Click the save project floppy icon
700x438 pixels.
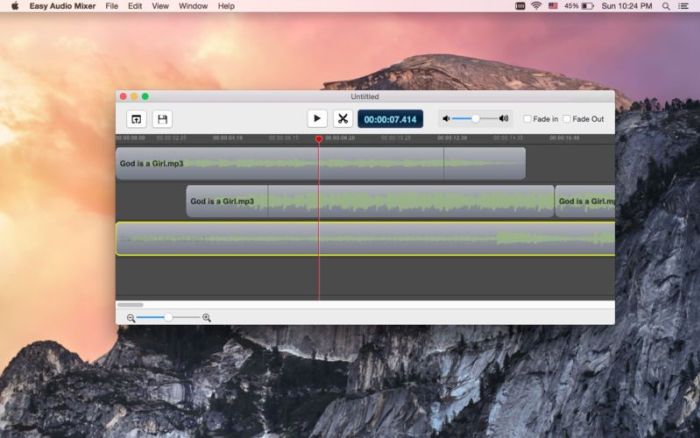[162, 119]
